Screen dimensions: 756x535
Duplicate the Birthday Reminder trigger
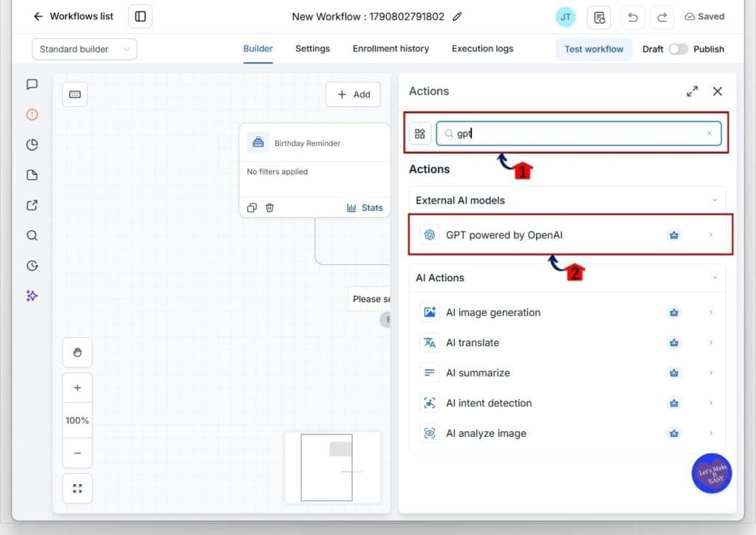point(252,208)
